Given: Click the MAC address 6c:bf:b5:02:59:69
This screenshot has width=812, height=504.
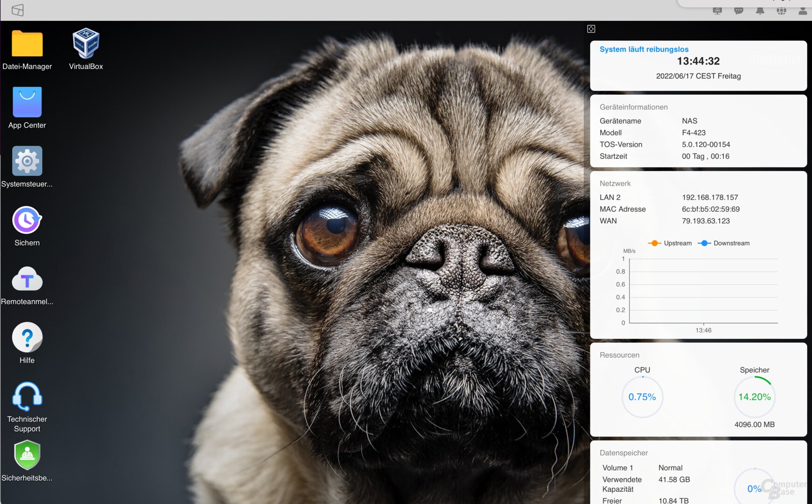Looking at the screenshot, I should (710, 209).
